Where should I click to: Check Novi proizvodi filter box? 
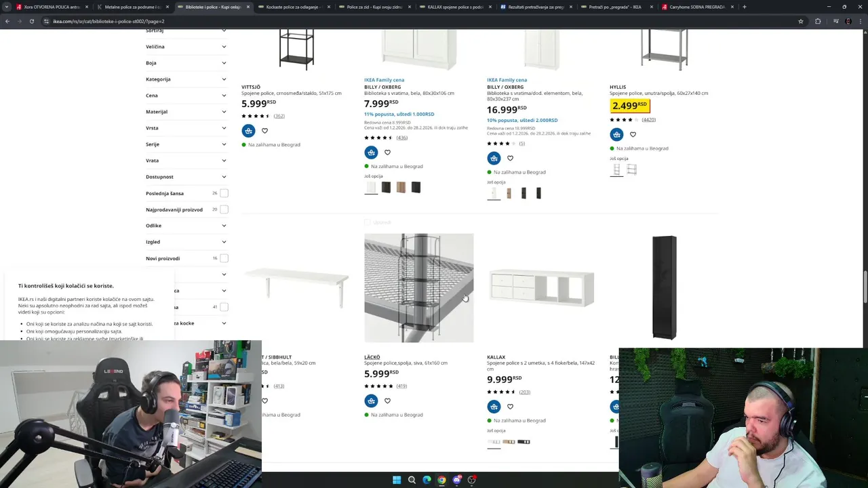[x=224, y=258]
